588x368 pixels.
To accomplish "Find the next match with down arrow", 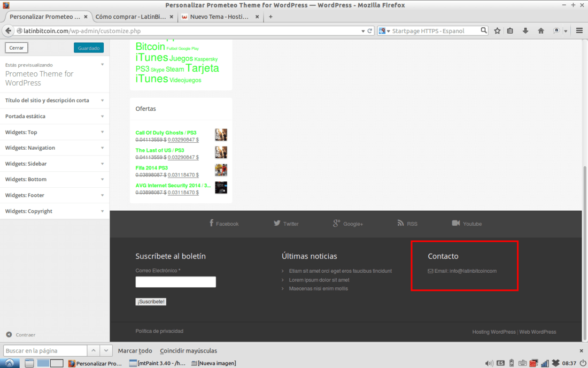I will (106, 351).
